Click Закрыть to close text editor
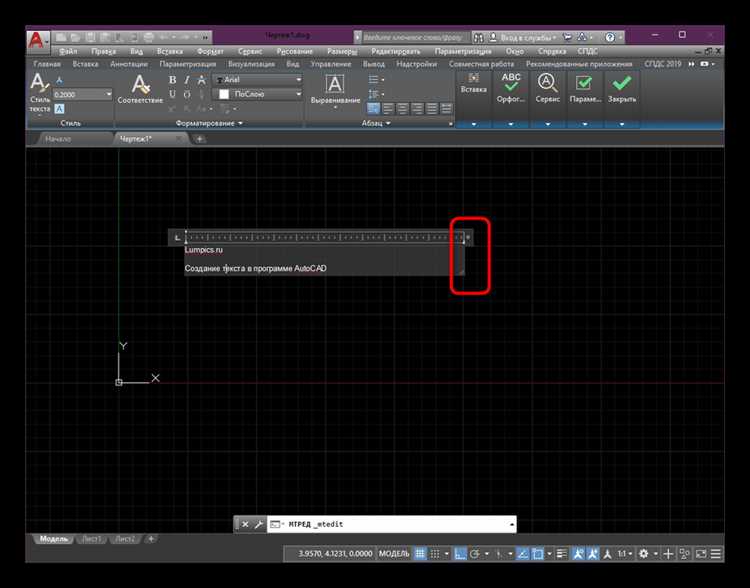 [x=622, y=88]
